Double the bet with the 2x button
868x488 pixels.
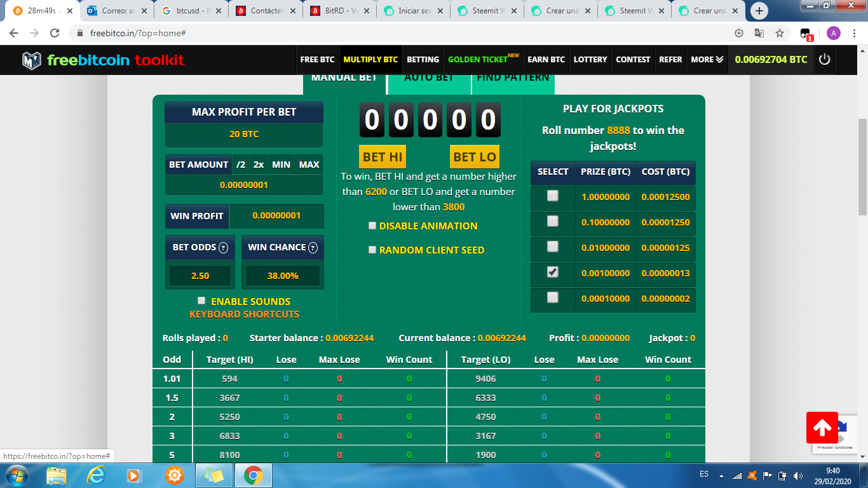259,165
